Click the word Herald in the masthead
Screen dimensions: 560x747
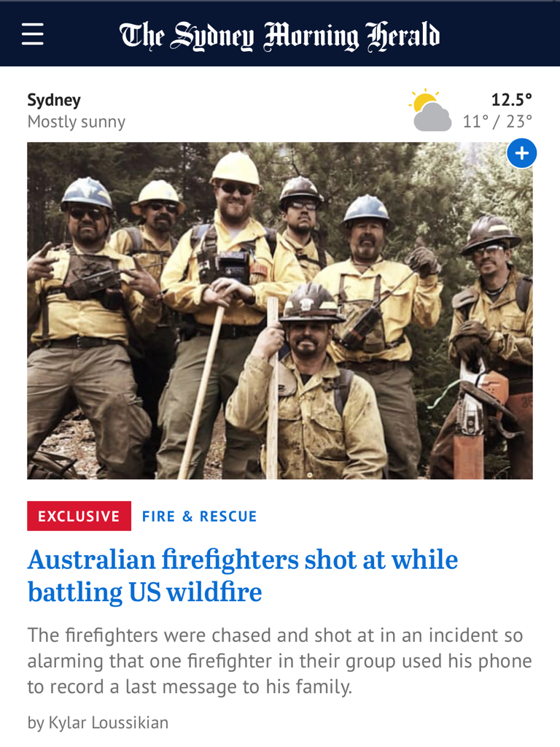pos(402,36)
